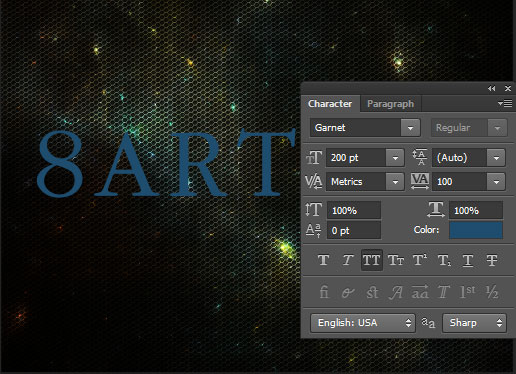
Task: Enable Discretionary Ligatures (st) option
Action: (372, 292)
